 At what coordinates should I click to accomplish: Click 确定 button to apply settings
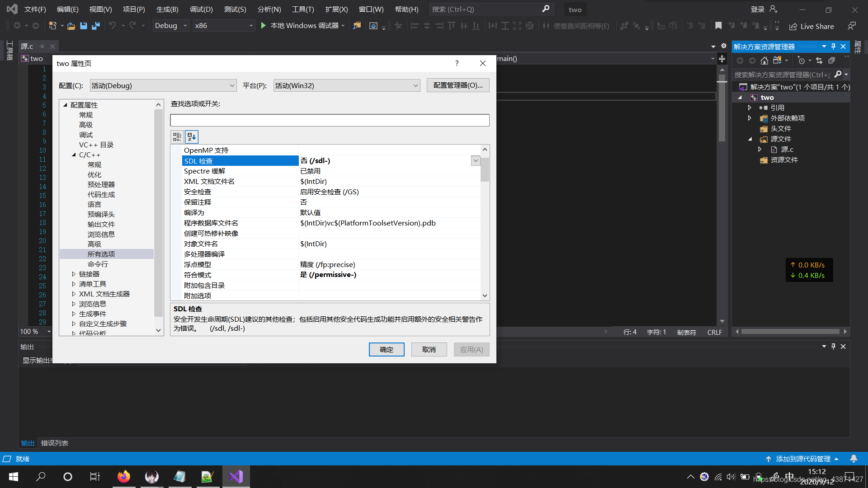click(387, 349)
